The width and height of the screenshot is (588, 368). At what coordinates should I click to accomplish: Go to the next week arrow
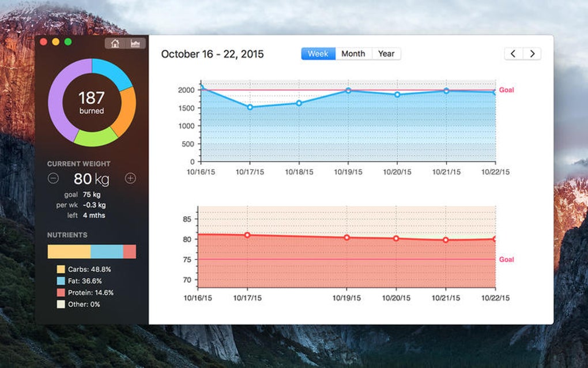point(532,54)
